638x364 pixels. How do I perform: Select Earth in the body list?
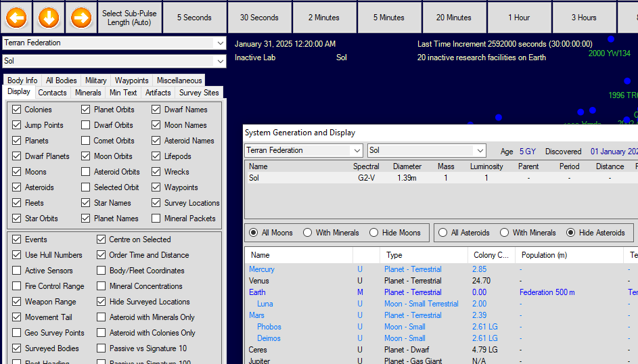click(x=441, y=292)
